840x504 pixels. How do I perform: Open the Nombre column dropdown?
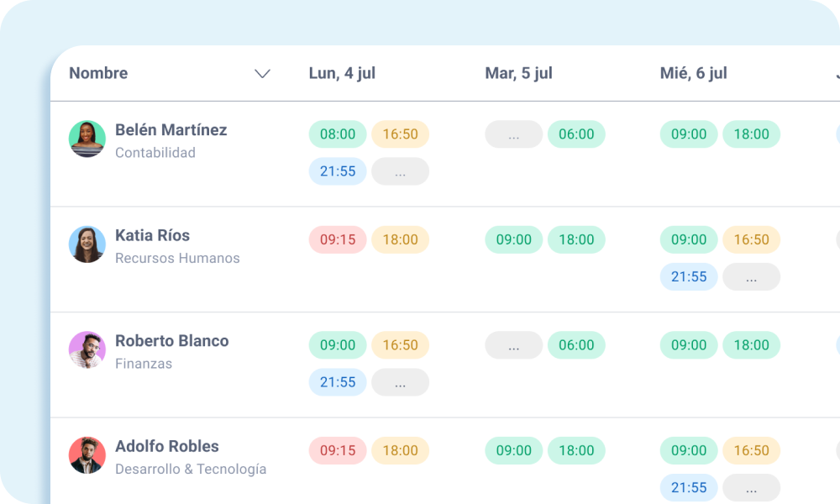point(262,74)
